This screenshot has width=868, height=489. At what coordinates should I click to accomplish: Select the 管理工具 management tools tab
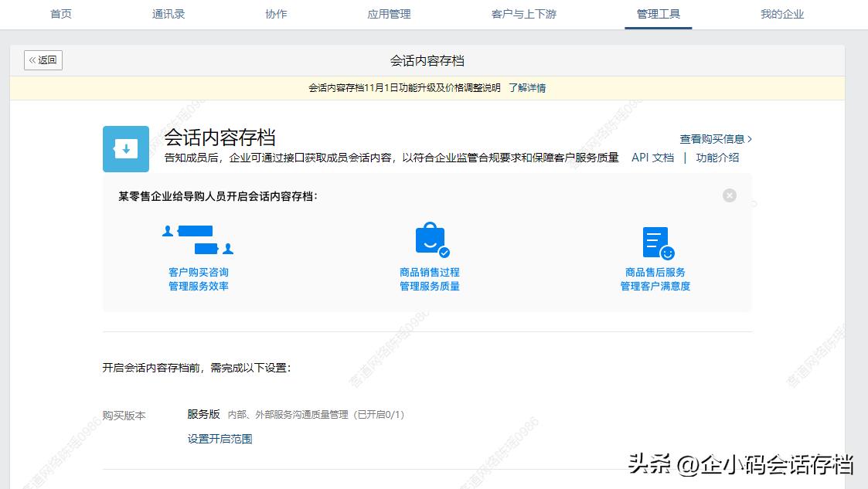tap(658, 13)
